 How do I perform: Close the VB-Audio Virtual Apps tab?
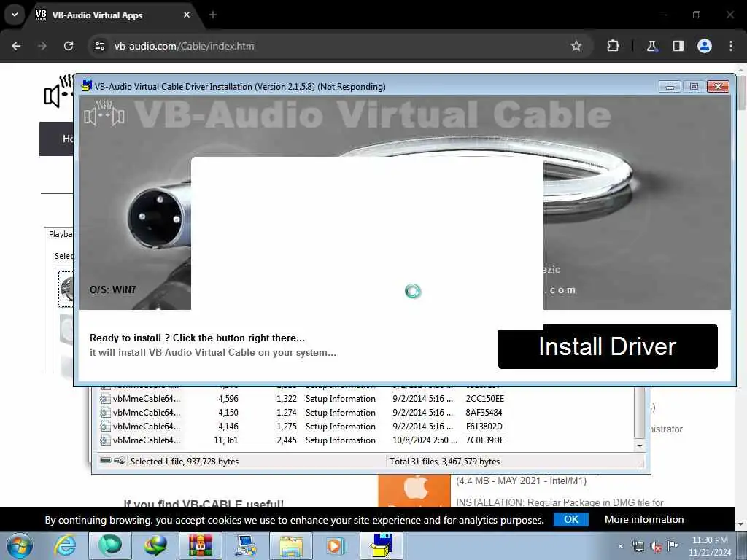(x=187, y=15)
